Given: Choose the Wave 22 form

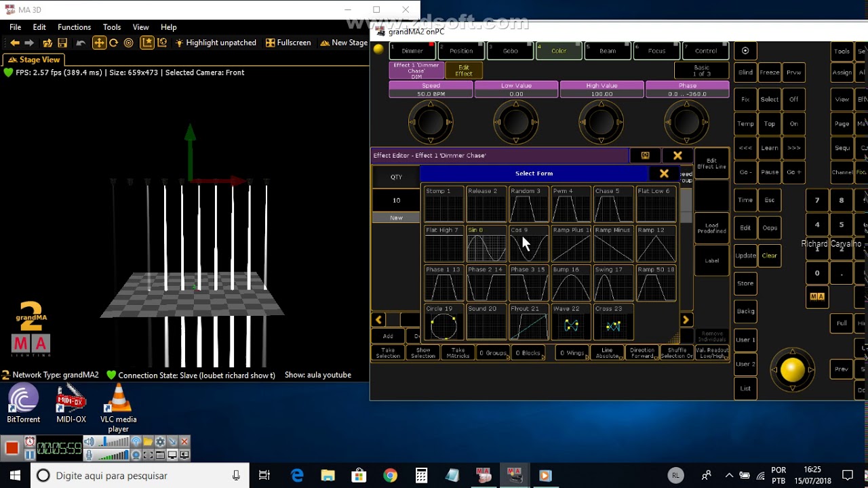Looking at the screenshot, I should coord(571,323).
